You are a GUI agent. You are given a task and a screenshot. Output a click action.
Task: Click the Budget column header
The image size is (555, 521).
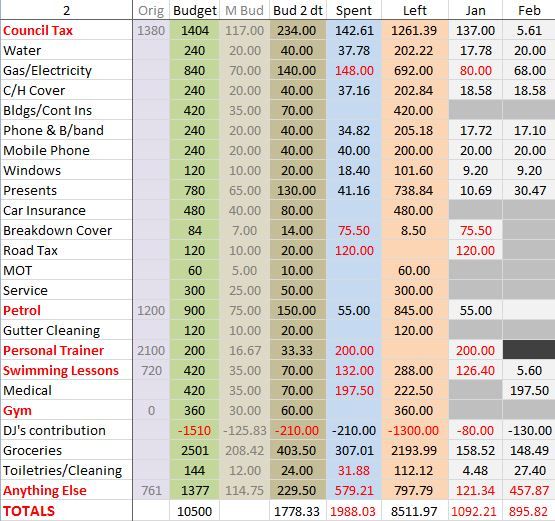195,11
